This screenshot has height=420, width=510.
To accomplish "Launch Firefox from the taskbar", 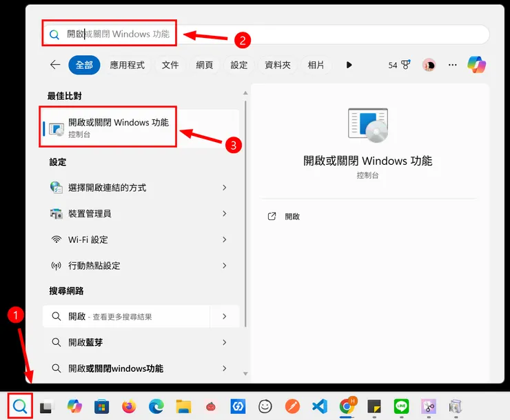I will point(129,407).
